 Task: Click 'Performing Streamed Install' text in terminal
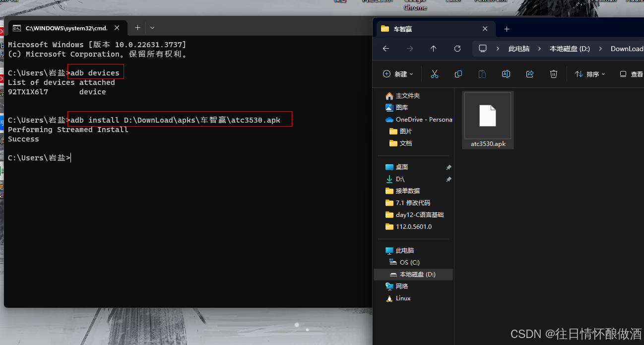point(68,130)
